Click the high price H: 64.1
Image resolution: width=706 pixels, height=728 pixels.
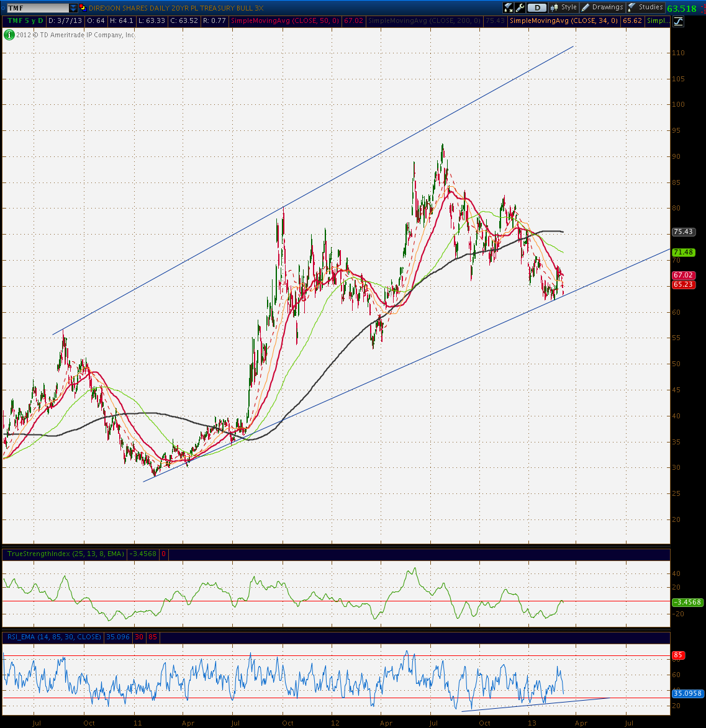point(121,21)
